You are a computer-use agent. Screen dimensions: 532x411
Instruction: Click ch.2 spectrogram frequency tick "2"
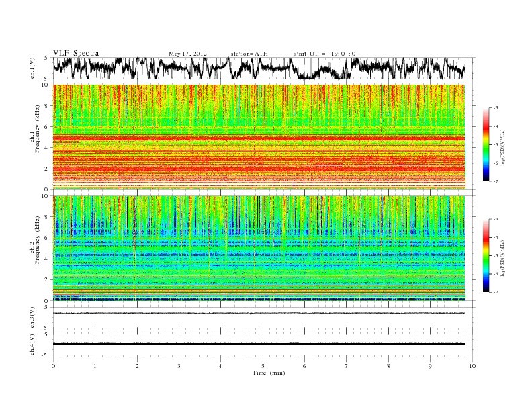pyautogui.click(x=46, y=280)
